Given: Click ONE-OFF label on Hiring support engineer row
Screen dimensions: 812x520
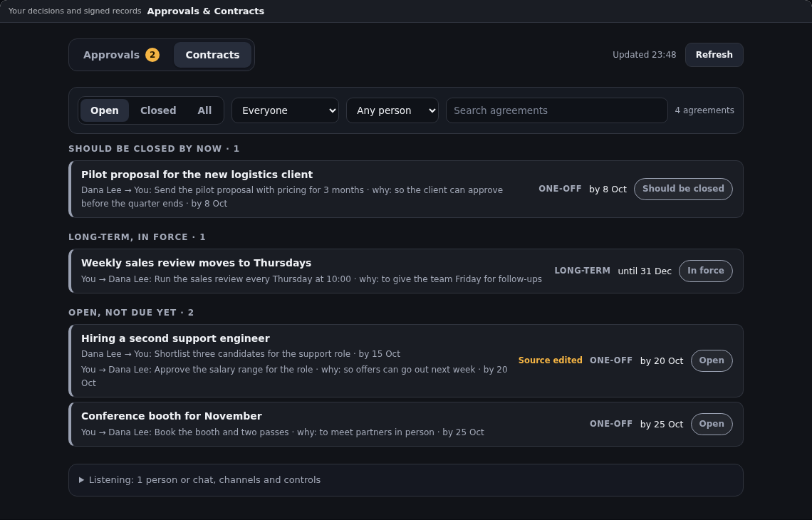Looking at the screenshot, I should click(611, 360).
